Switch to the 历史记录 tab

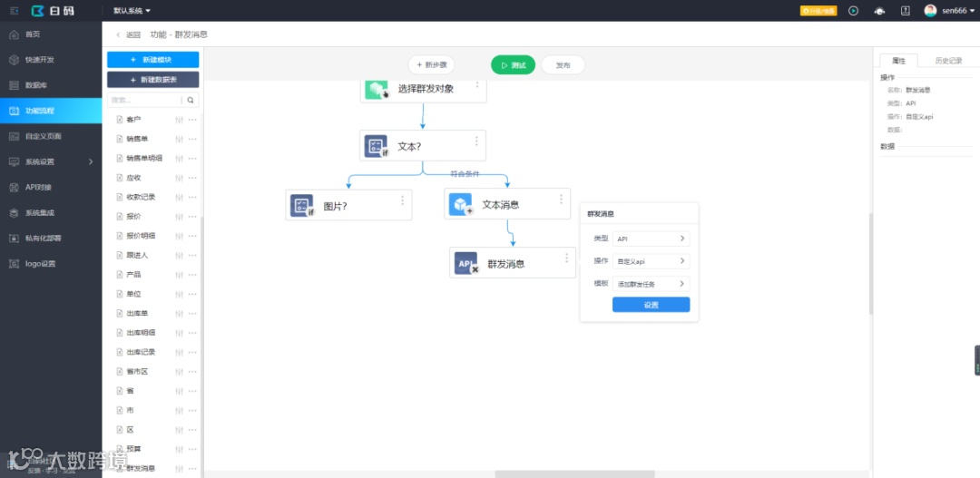coord(948,61)
